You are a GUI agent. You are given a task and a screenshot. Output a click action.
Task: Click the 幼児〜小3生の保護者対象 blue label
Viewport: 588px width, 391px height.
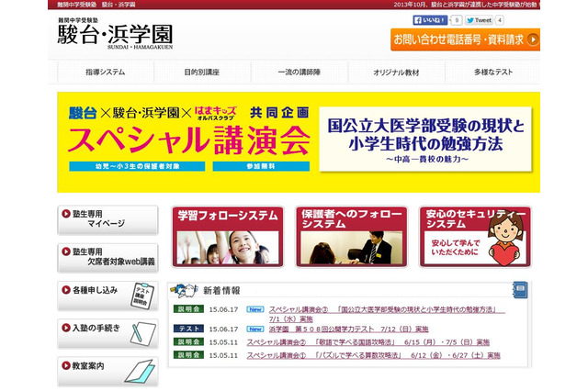click(x=137, y=166)
